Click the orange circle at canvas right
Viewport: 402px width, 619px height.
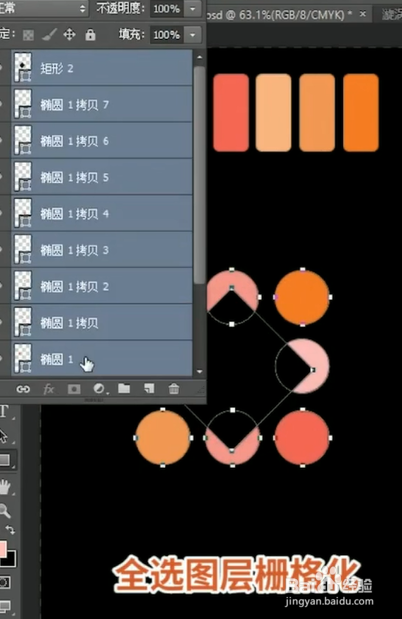click(302, 297)
